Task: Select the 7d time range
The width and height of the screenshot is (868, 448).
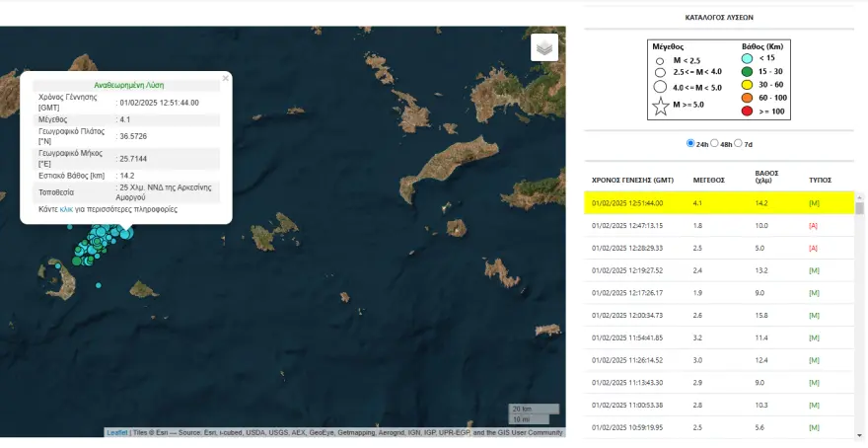Action: (x=738, y=143)
